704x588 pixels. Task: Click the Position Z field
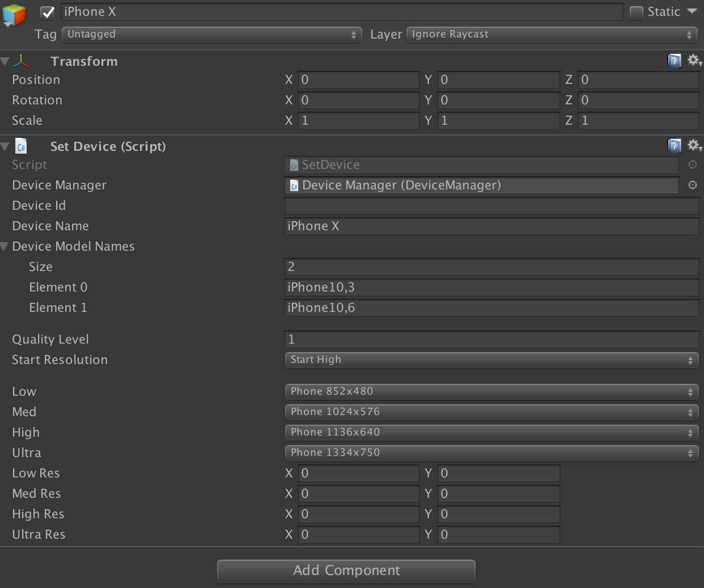tap(639, 80)
